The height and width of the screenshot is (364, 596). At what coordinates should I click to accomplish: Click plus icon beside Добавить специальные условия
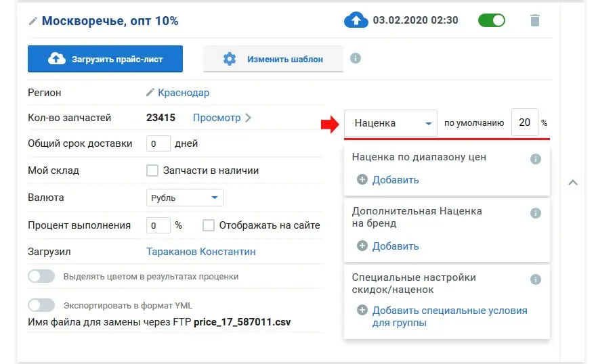(362, 311)
